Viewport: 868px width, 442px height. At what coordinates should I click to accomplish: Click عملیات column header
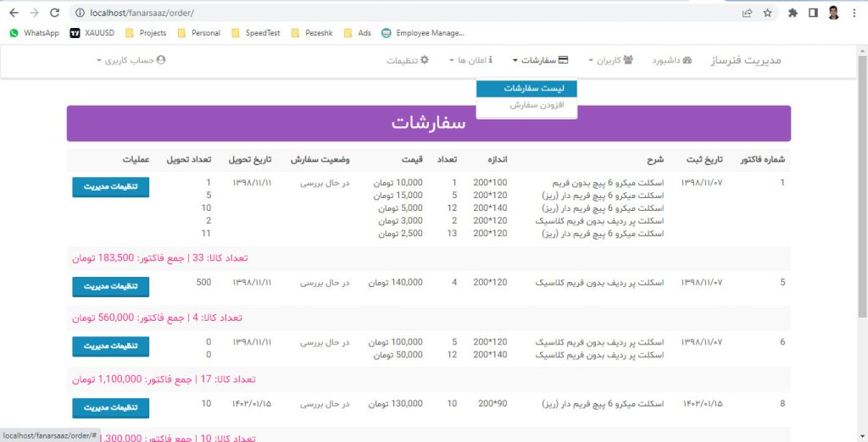click(x=136, y=160)
